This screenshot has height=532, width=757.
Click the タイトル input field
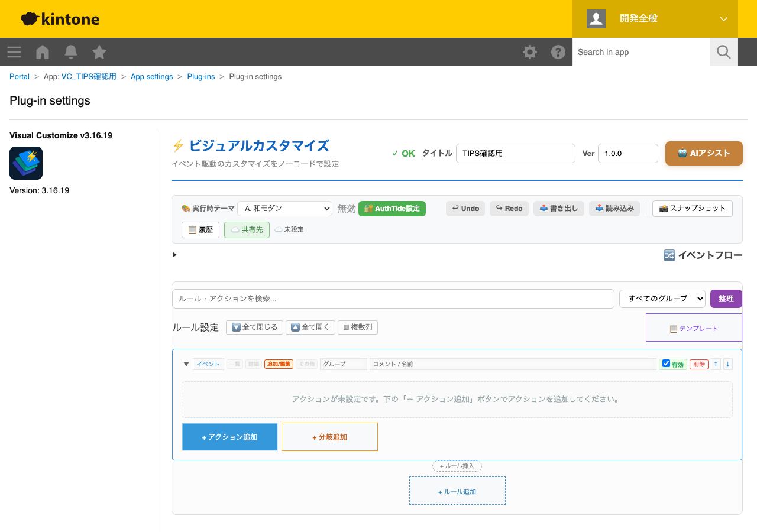(x=516, y=153)
